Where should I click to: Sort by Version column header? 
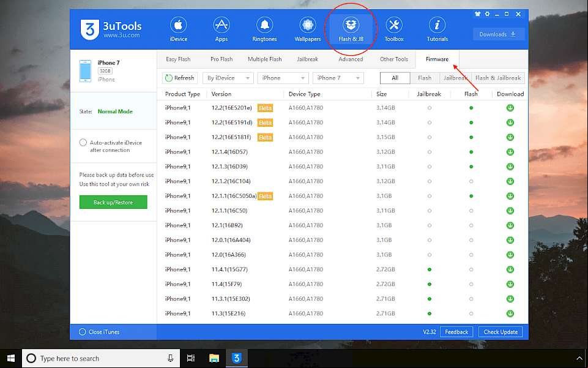[x=221, y=94]
